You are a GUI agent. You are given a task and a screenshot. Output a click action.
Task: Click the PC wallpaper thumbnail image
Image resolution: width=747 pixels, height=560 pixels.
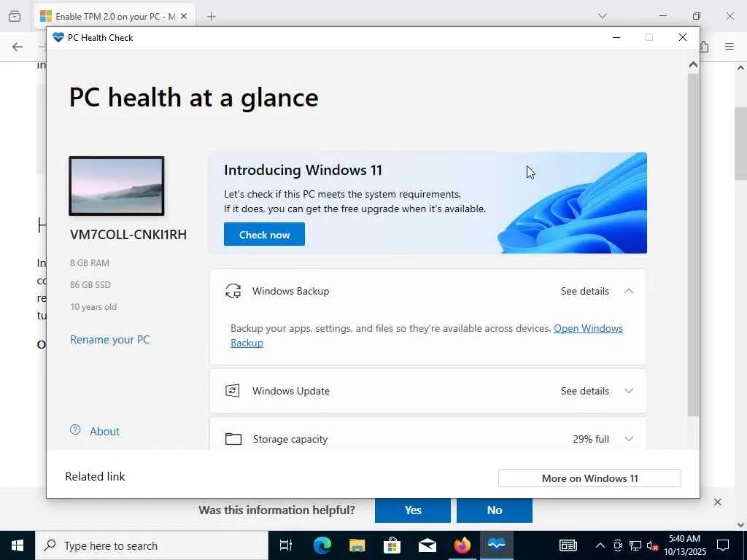[x=117, y=186]
